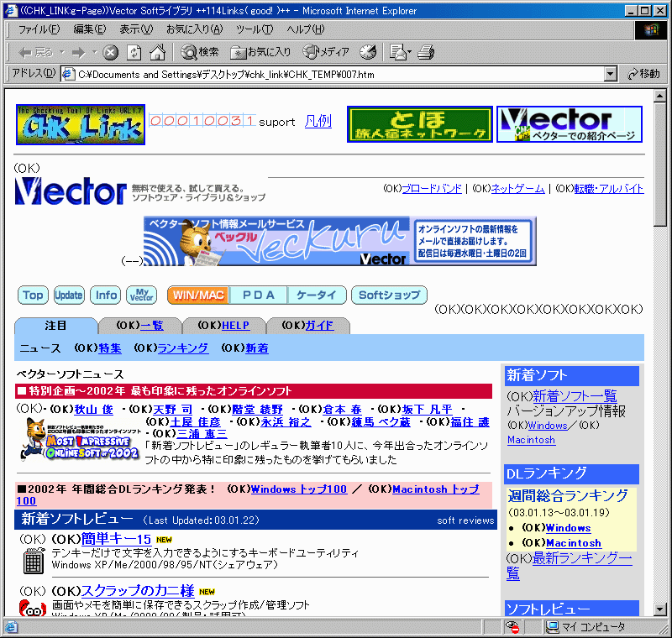
Task: Click the Veckuru mail service banner
Action: (x=340, y=241)
